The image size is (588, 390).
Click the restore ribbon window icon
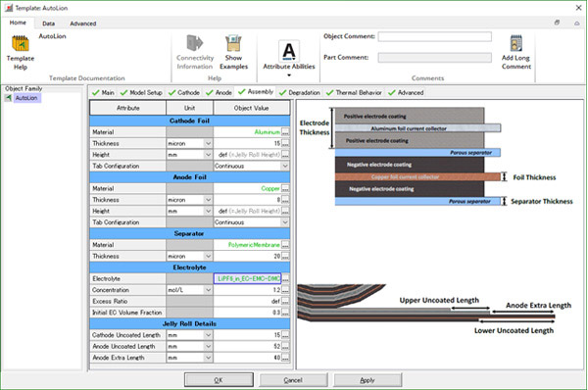pyautogui.click(x=557, y=23)
